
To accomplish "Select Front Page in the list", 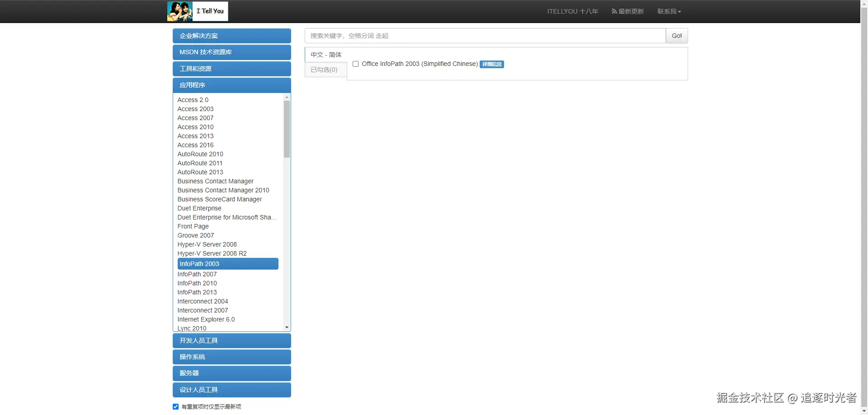I will pyautogui.click(x=193, y=226).
